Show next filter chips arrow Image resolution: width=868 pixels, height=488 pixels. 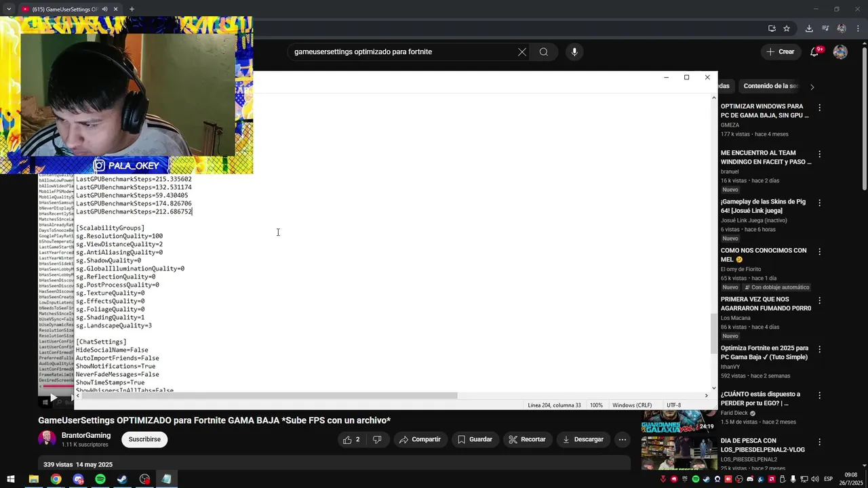pos(812,87)
